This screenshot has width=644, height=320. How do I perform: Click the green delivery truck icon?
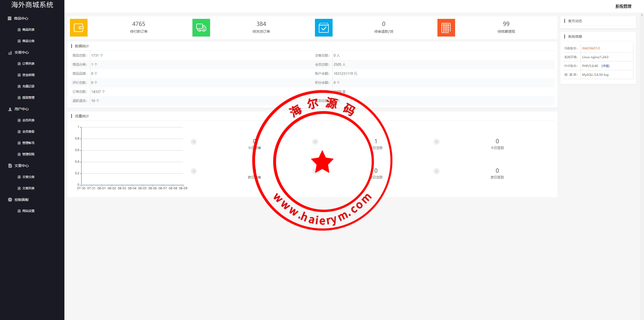click(x=201, y=28)
